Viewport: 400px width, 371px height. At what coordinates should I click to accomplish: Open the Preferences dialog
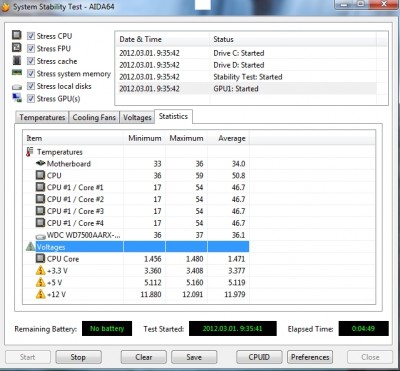click(310, 357)
